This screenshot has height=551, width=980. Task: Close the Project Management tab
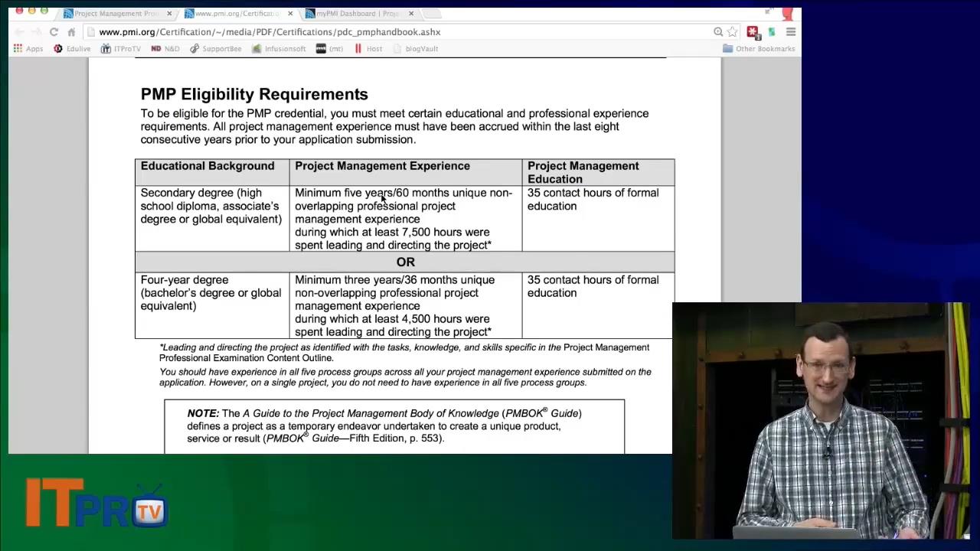click(x=169, y=14)
